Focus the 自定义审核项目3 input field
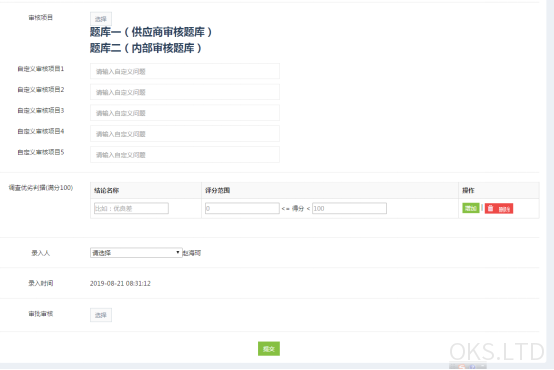 coord(185,113)
